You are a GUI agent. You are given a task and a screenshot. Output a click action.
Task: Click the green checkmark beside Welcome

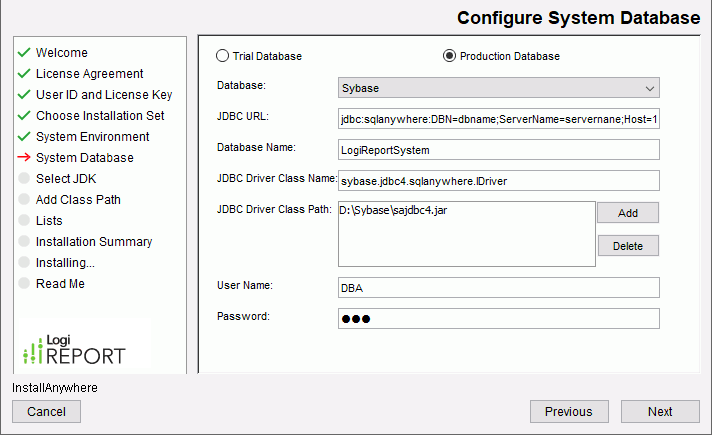(24, 53)
